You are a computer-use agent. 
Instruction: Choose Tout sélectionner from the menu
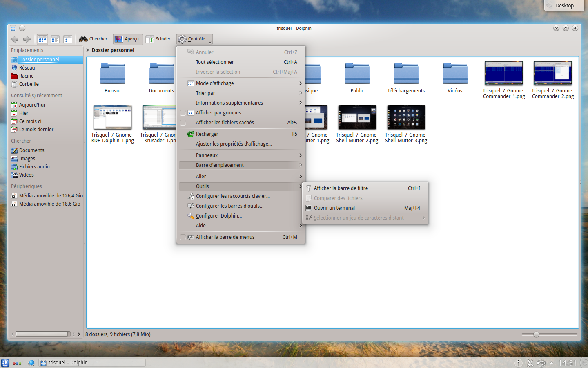241,62
